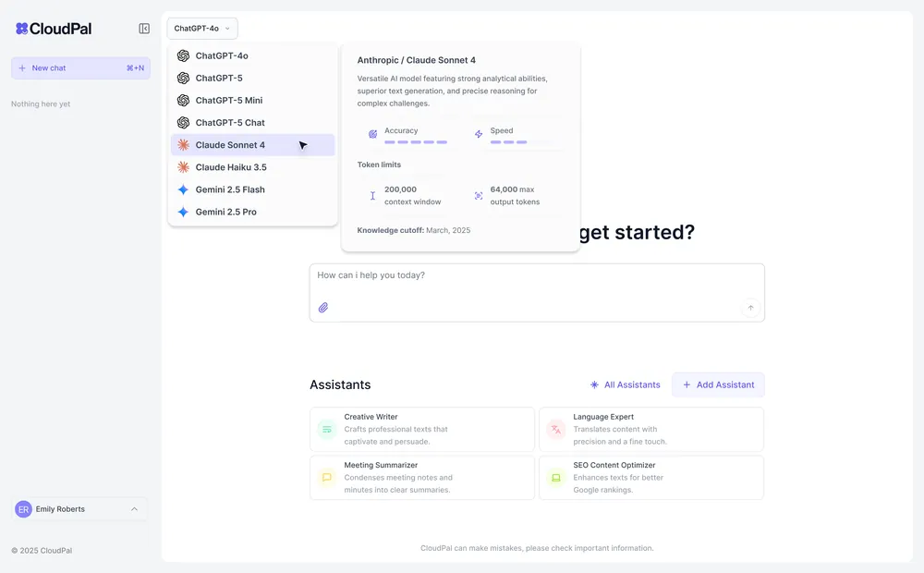Image resolution: width=924 pixels, height=573 pixels.
Task: Pick Claude Haiku 3.5 model
Action: pos(253,167)
